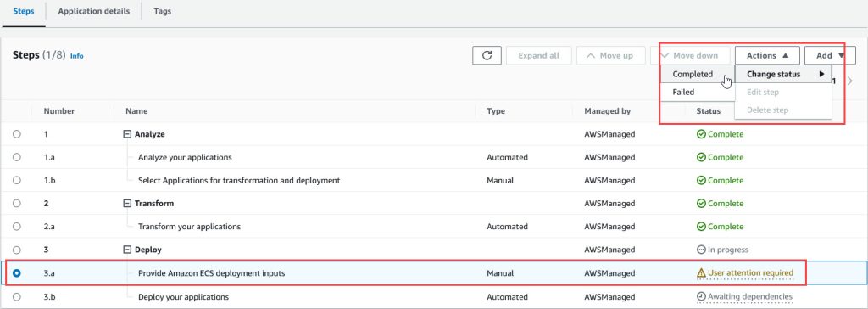Collapse the Deploy step group
The width and height of the screenshot is (868, 309).
[x=127, y=250]
